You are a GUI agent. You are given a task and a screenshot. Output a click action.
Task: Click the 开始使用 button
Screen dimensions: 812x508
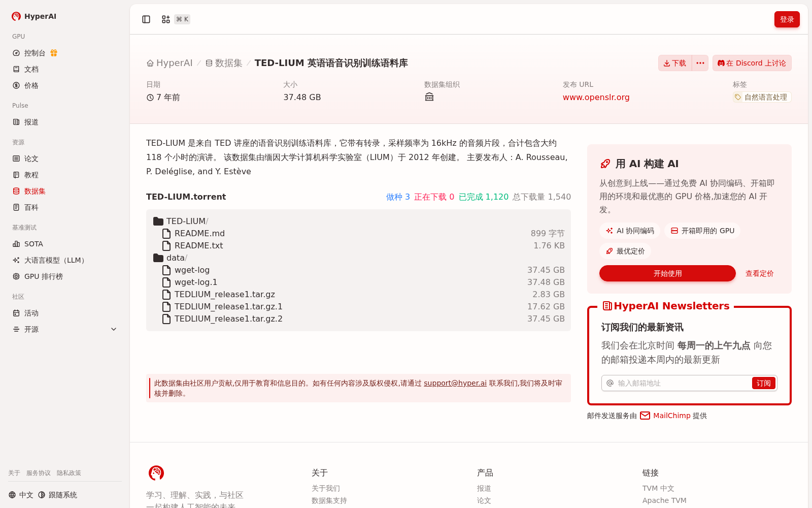[667, 273]
